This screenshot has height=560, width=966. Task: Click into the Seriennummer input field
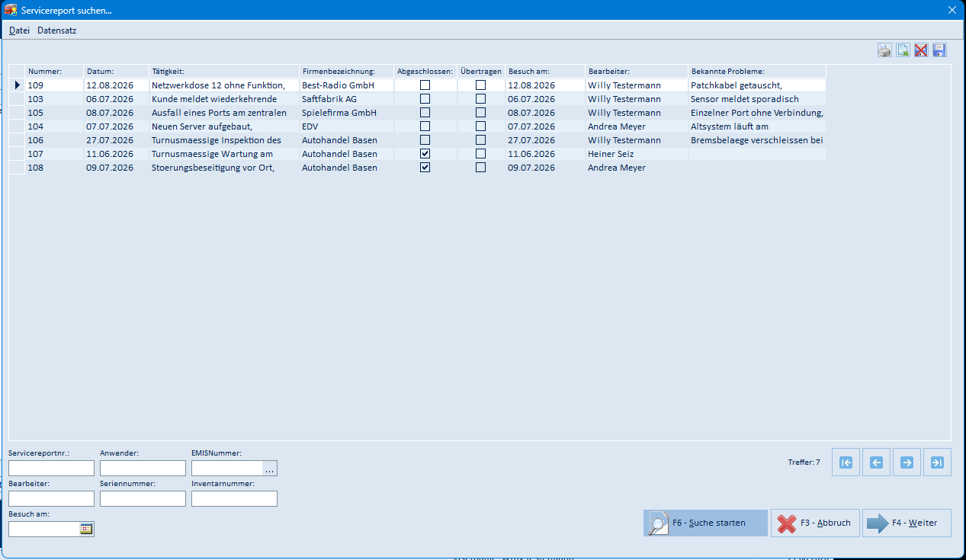point(143,499)
